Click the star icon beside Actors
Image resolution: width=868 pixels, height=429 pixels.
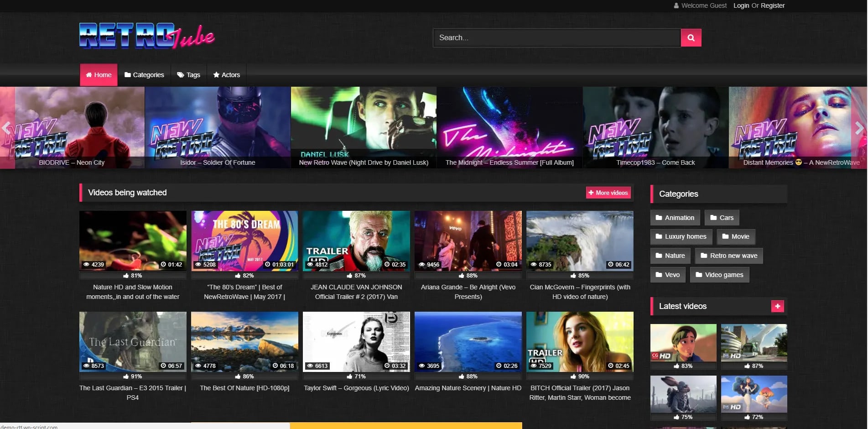[x=216, y=75]
